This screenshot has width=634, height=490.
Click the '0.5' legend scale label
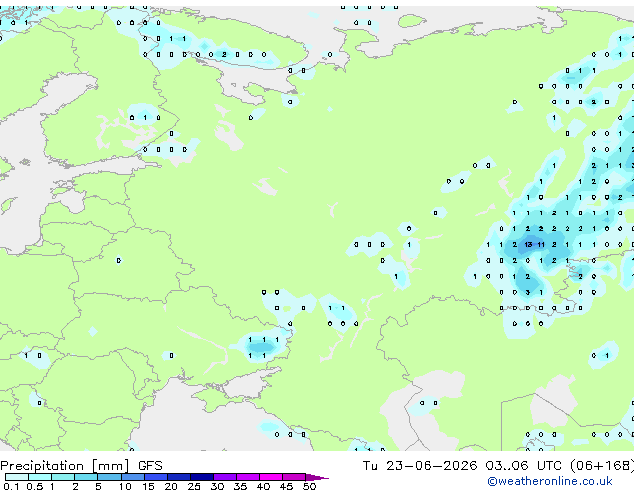(x=34, y=486)
